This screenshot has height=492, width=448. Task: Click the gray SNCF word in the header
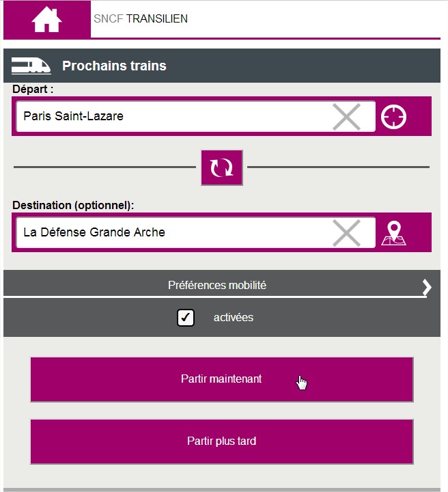(x=108, y=19)
